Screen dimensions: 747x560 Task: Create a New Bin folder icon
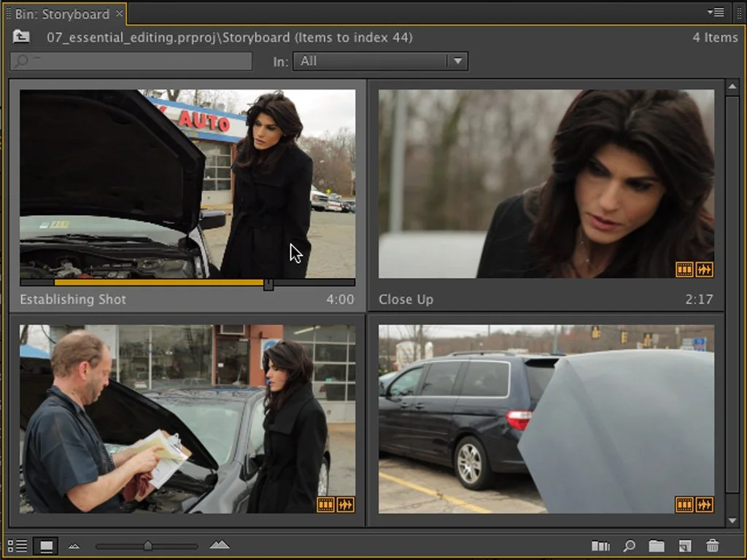(x=657, y=545)
